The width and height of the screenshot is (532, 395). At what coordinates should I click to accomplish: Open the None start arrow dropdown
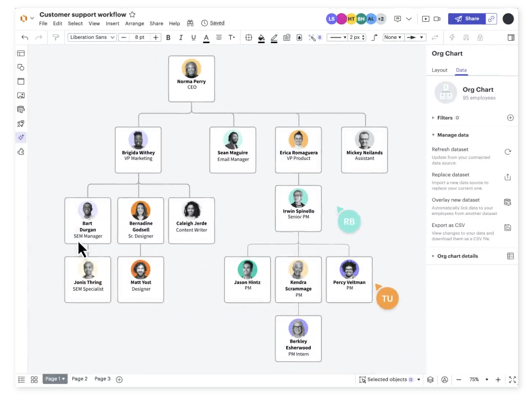click(x=393, y=37)
